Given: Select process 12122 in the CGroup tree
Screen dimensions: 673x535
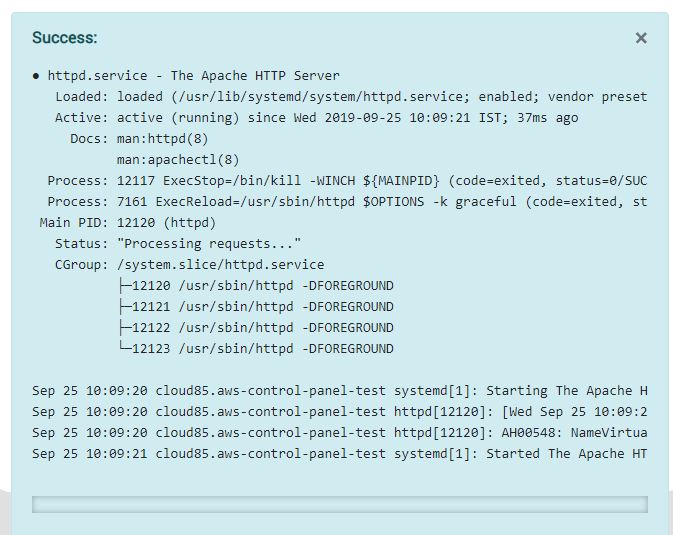Looking at the screenshot, I should [256, 328].
